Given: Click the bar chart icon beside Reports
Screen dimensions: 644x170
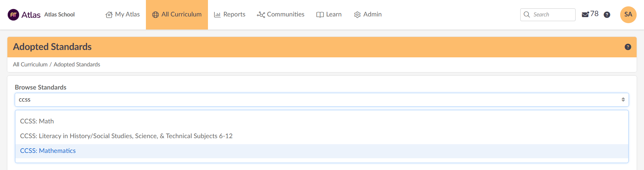Looking at the screenshot, I should [x=217, y=15].
